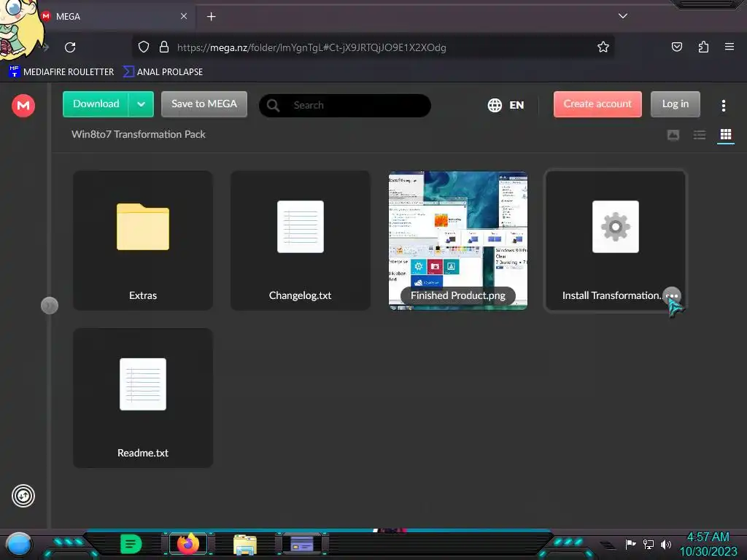The image size is (747, 560).
Task: Switch to list view icon
Action: tap(700, 135)
